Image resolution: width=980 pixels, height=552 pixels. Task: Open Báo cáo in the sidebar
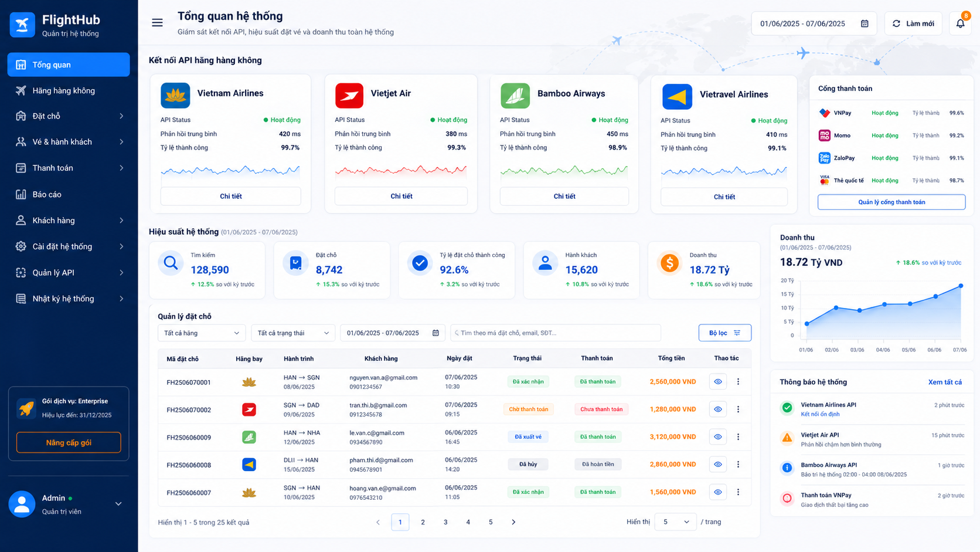69,194
